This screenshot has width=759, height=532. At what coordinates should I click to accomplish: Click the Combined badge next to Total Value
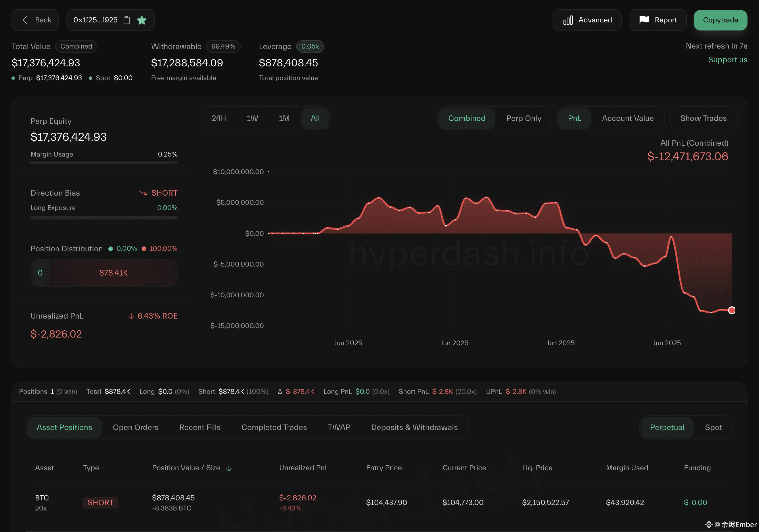[x=76, y=46]
